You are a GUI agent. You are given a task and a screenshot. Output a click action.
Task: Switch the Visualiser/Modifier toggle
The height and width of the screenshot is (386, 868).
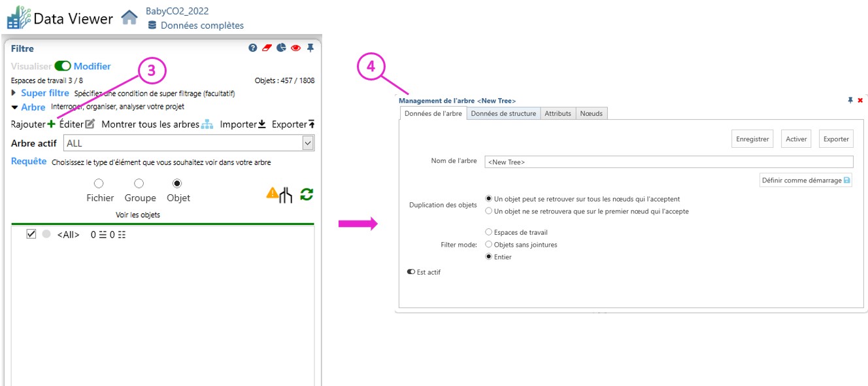click(x=63, y=66)
